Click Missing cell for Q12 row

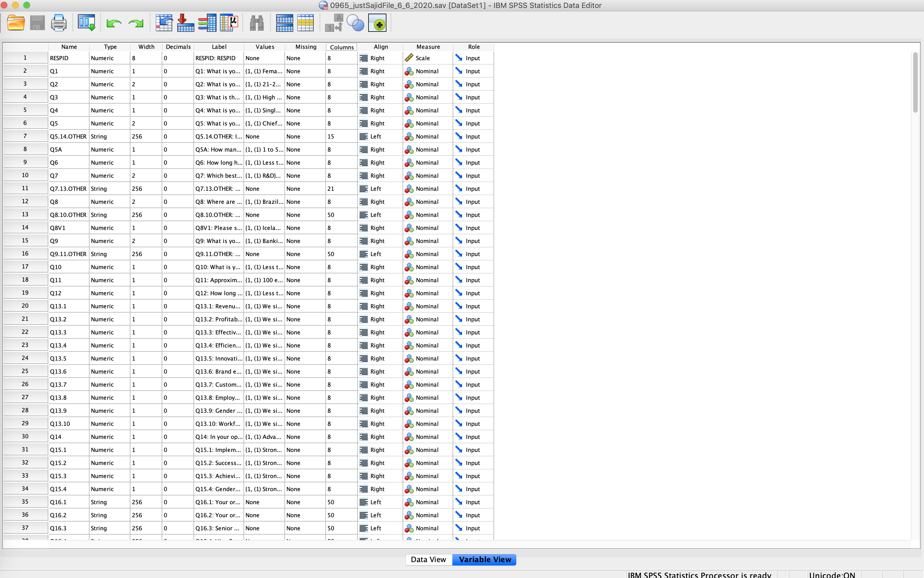pos(305,293)
